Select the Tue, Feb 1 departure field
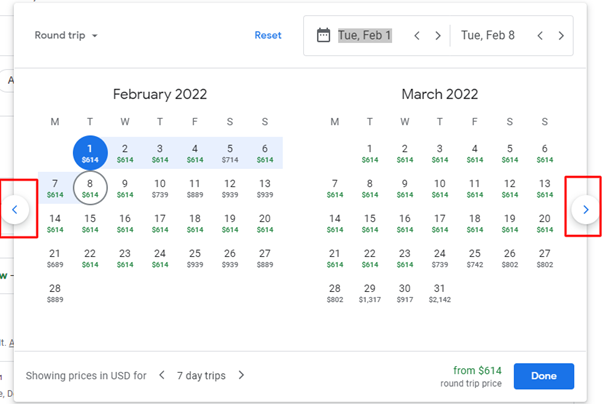 tap(364, 35)
